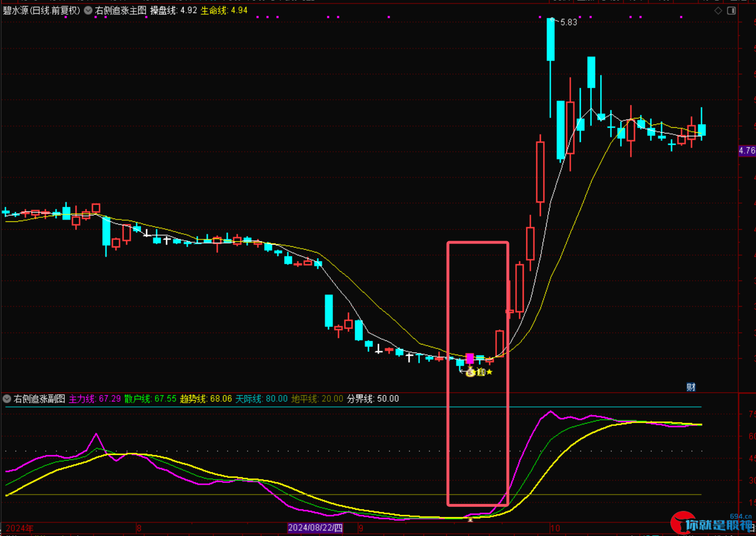
Task: Open sub-chart indicator dropdown beside 右侧追涨副图
Action: point(7,399)
